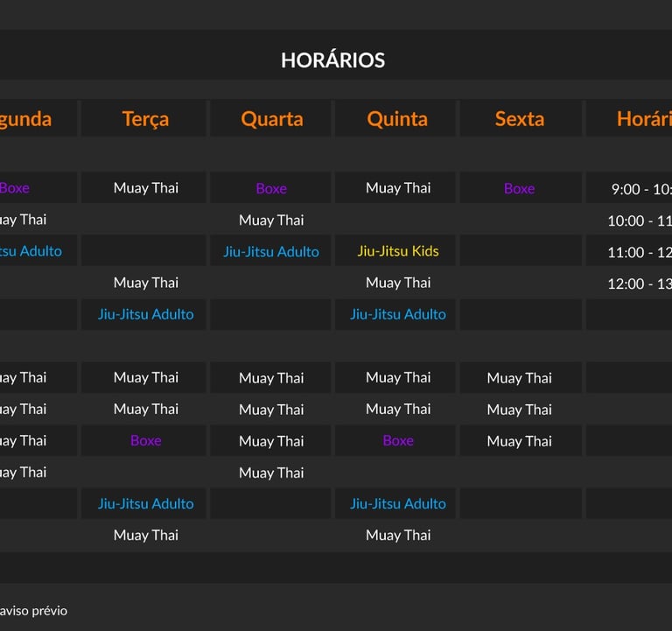Select the Sexta column header
This screenshot has width=672, height=631.
click(520, 119)
